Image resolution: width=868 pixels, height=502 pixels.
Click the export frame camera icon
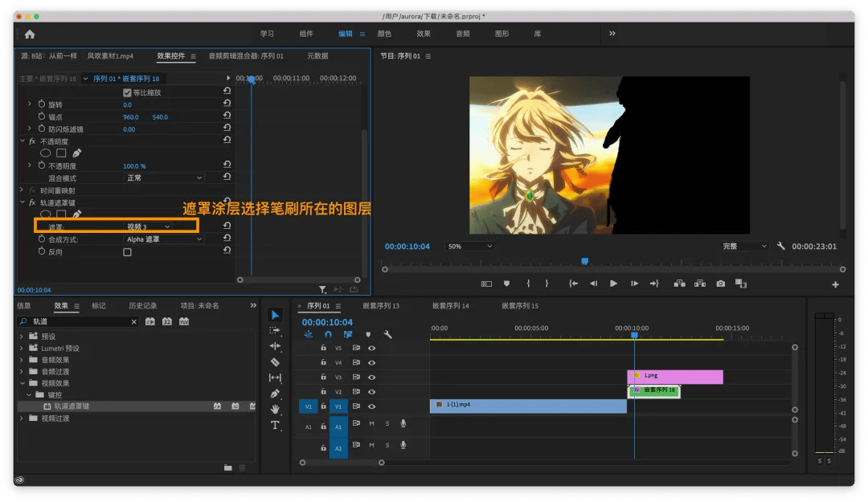click(720, 284)
